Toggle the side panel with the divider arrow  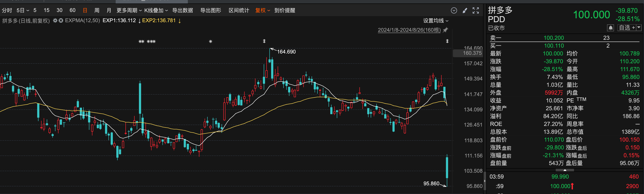(485, 181)
